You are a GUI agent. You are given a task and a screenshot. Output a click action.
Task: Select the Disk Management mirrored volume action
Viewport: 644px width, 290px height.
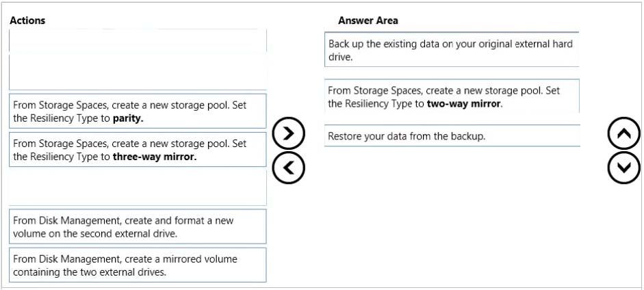(x=138, y=265)
